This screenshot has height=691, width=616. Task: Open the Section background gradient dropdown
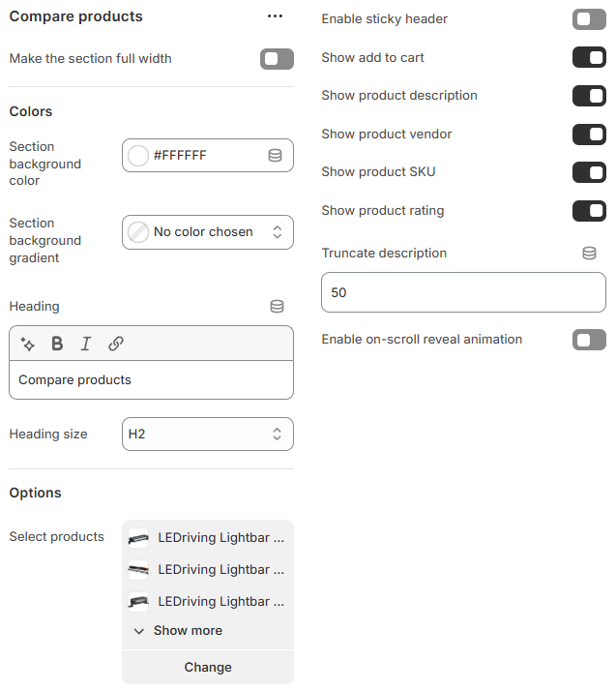pyautogui.click(x=208, y=232)
